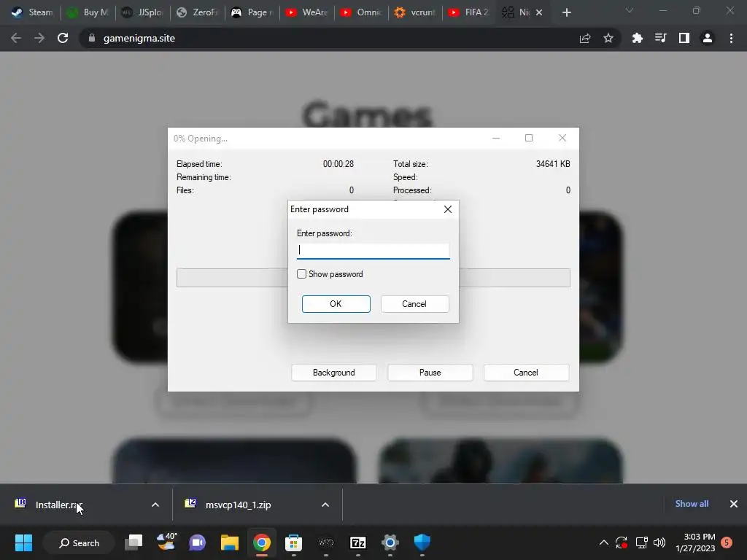Toggle the browser side panel

(x=684, y=38)
